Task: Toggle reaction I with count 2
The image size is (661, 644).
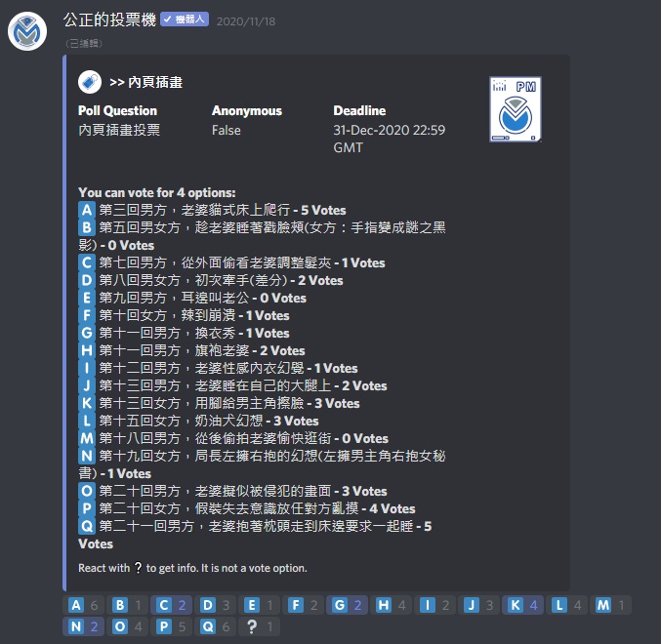Action: 434,605
